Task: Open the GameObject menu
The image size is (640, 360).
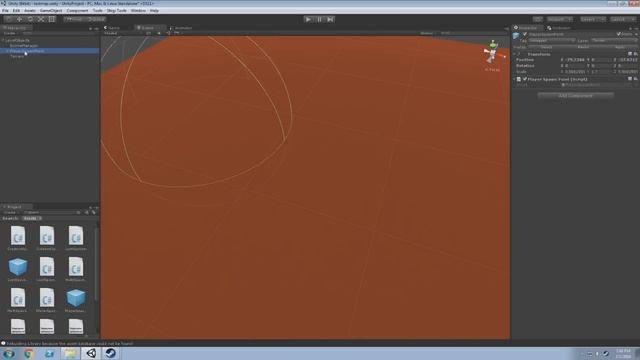Action: point(51,11)
